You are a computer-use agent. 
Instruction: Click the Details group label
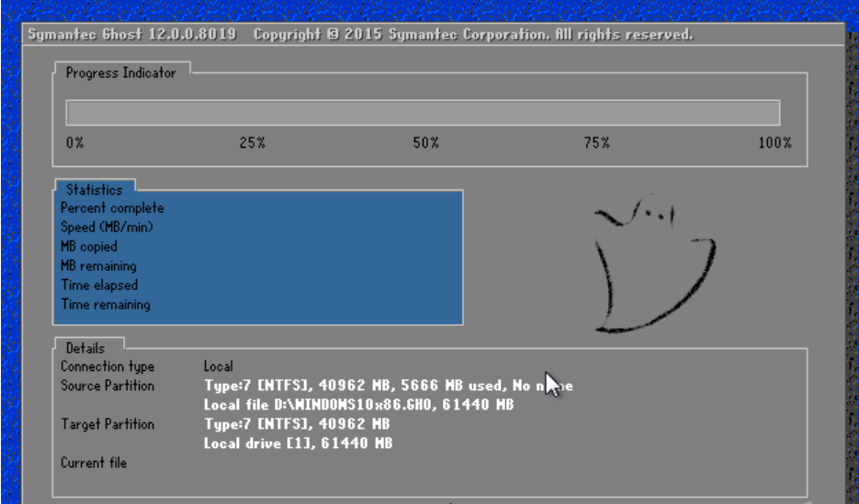click(x=85, y=349)
